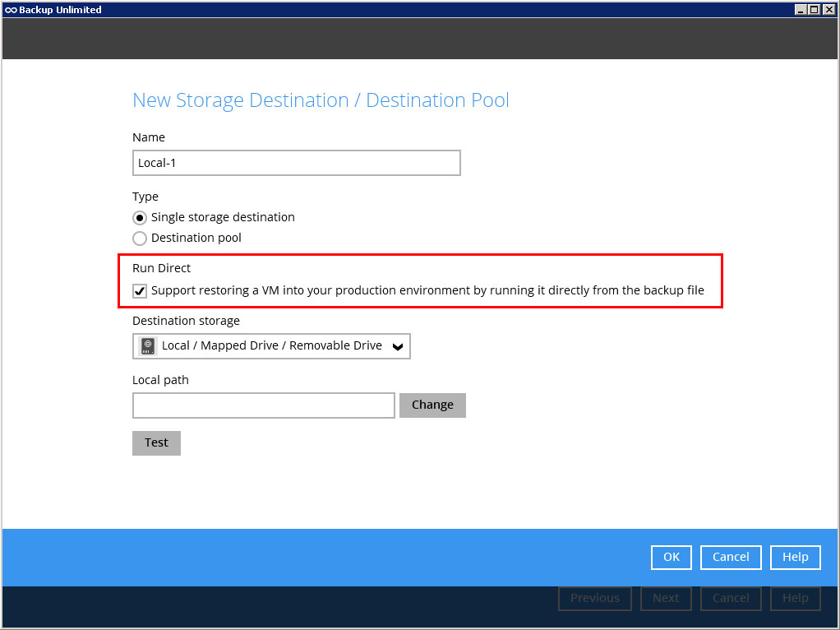Click dimmed Cancel in bottom dark bar

(731, 599)
